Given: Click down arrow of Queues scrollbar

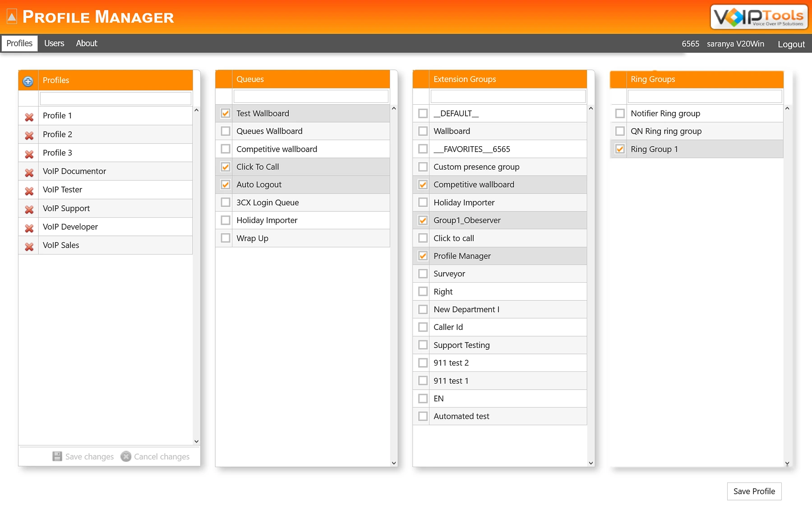Looking at the screenshot, I should point(394,463).
